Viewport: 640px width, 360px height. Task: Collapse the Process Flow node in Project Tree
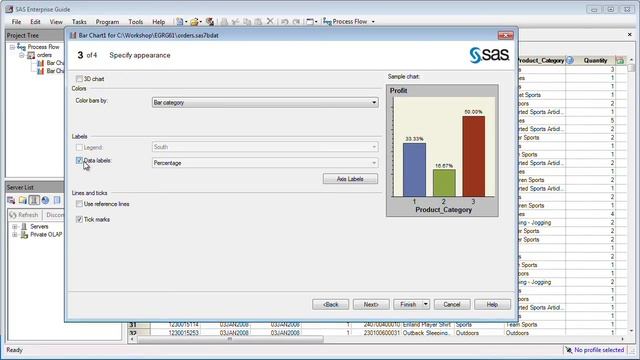pos(12,47)
